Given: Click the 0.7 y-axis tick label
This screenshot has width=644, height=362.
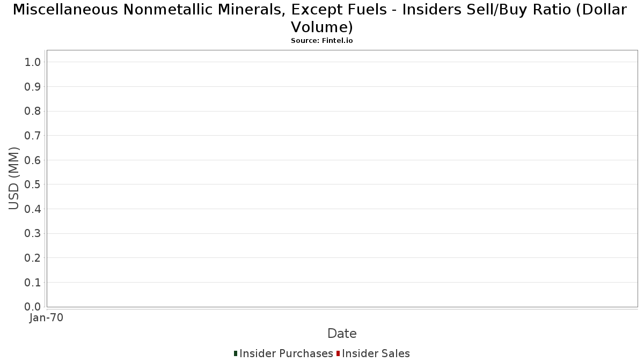Looking at the screenshot, I should (x=33, y=136).
